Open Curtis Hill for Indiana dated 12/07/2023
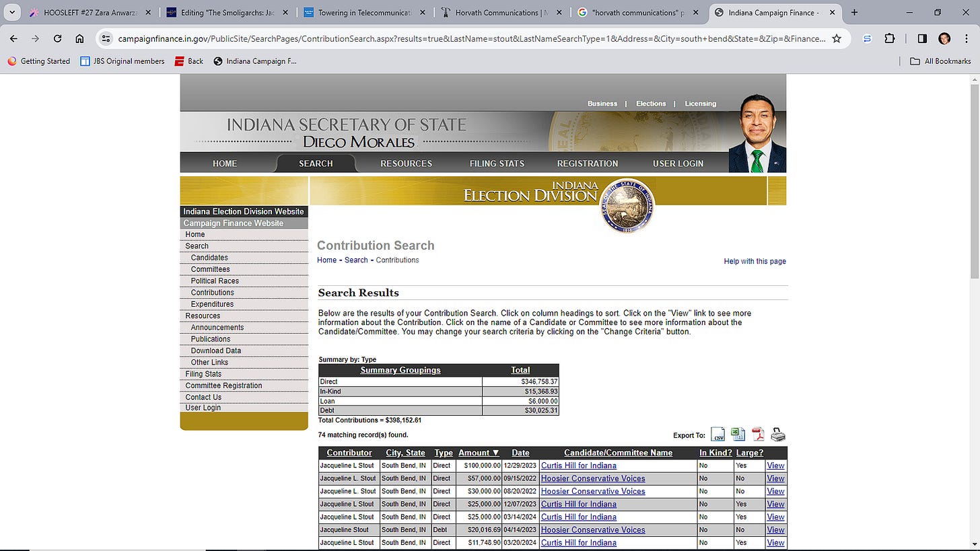Viewport: 980px width, 551px height. [578, 504]
